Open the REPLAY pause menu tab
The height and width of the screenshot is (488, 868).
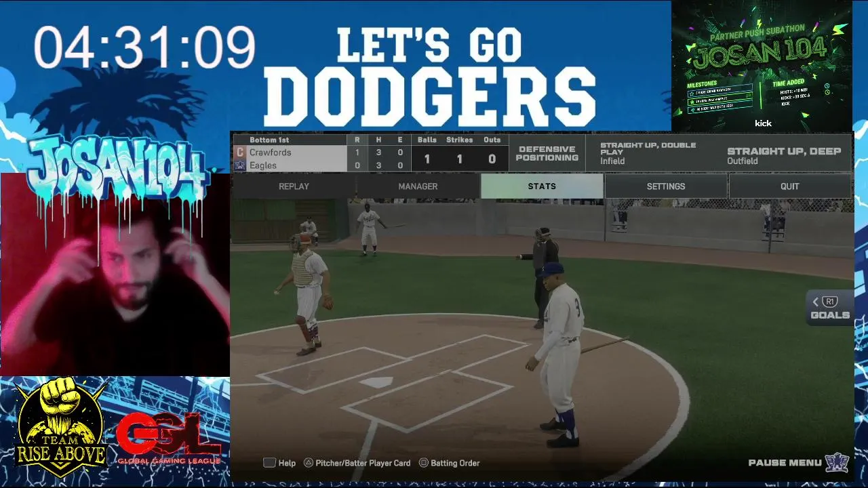[x=294, y=186]
